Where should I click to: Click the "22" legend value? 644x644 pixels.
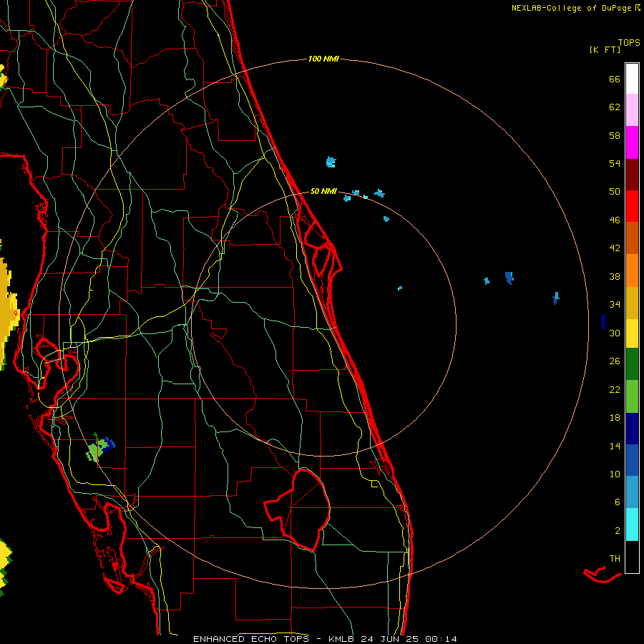[x=615, y=389]
